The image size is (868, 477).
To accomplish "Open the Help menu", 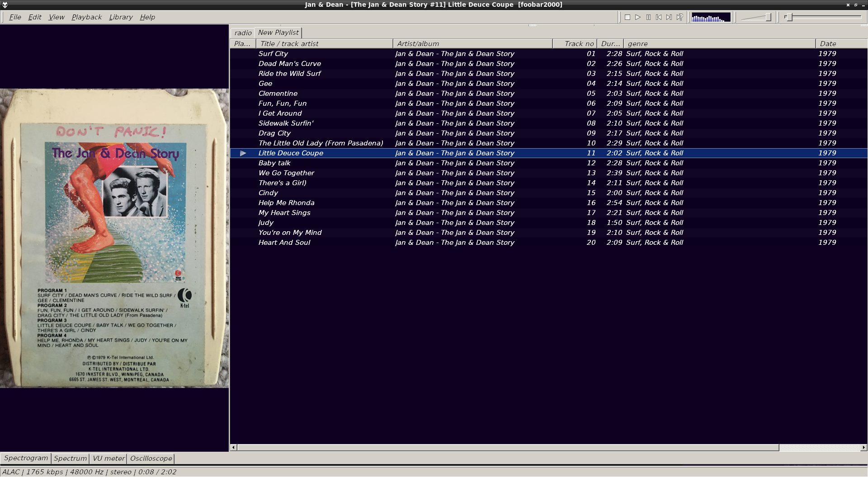I will 147,17.
